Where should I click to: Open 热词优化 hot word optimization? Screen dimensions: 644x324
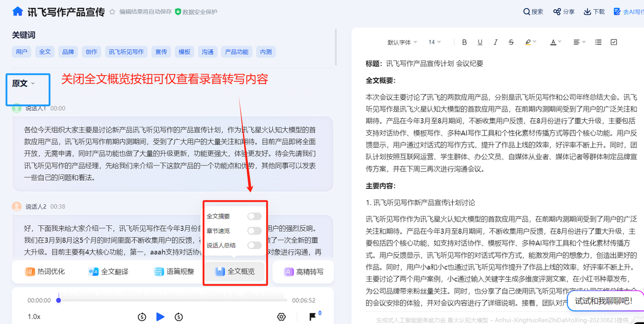tap(45, 272)
